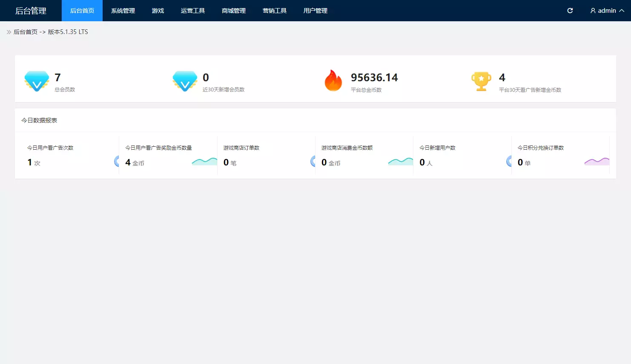The height and width of the screenshot is (364, 631).
Task: Click the 游戏商店消费金币数额 label
Action: 347,148
